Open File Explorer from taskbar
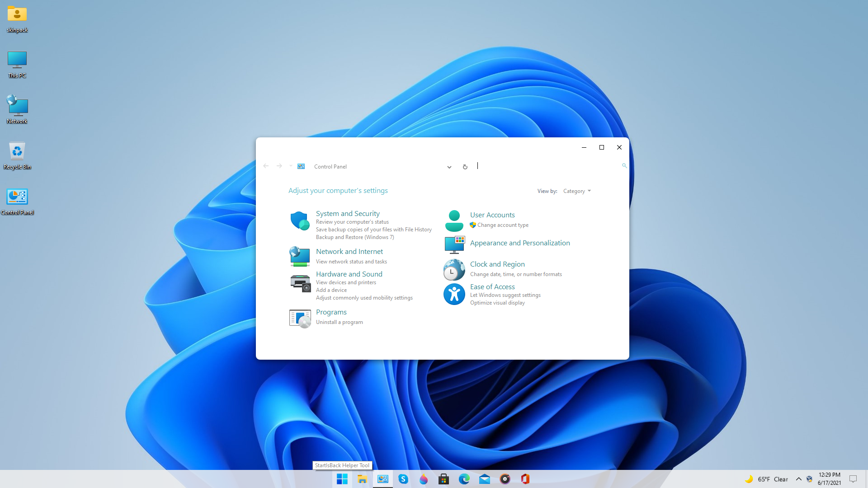 click(x=363, y=479)
